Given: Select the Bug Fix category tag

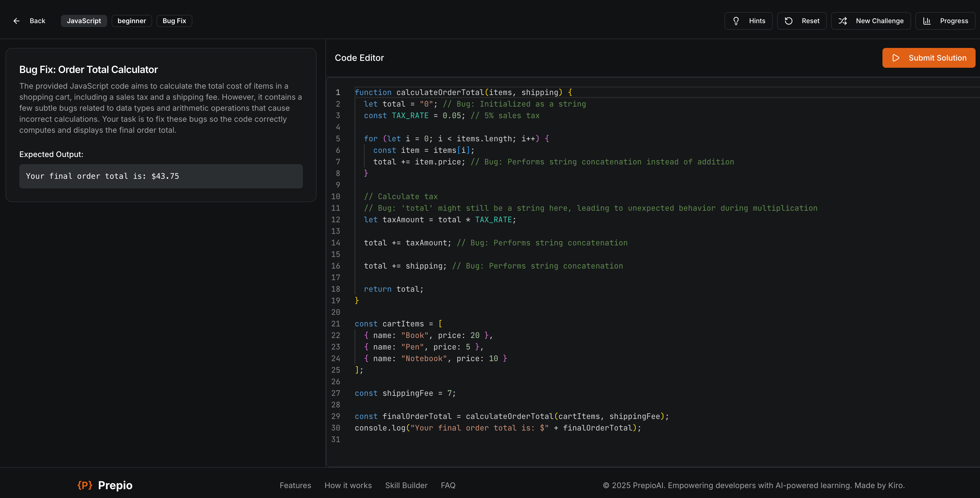Looking at the screenshot, I should coord(174,21).
